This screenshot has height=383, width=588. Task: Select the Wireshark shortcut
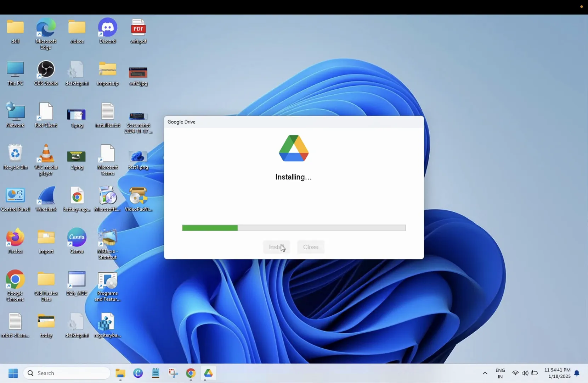(46, 199)
